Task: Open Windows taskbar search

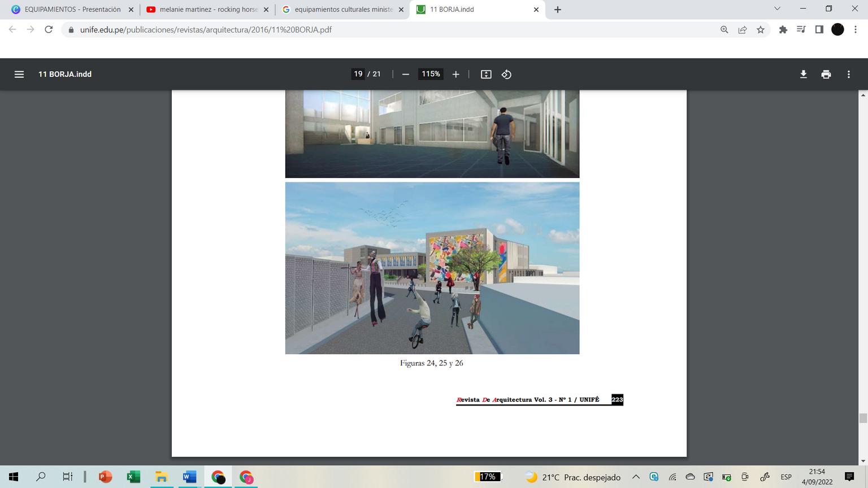Action: tap(41, 477)
